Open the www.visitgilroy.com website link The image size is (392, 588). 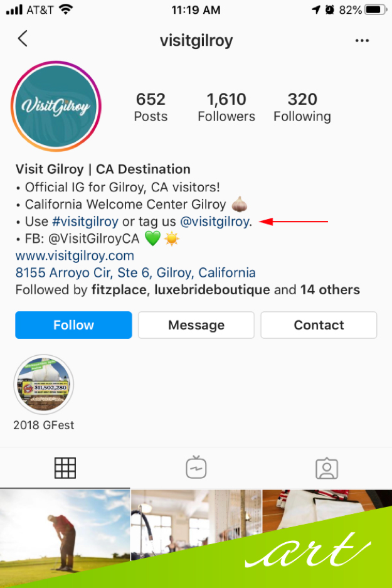[75, 256]
